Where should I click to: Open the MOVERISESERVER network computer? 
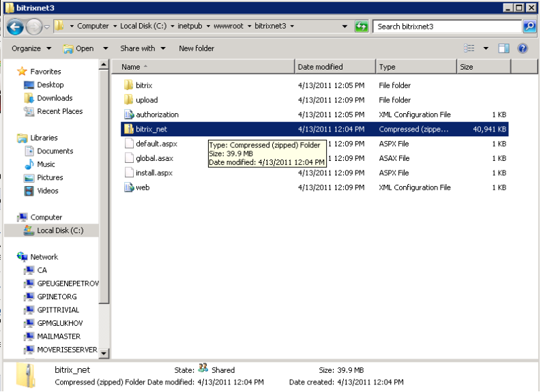tap(67, 350)
